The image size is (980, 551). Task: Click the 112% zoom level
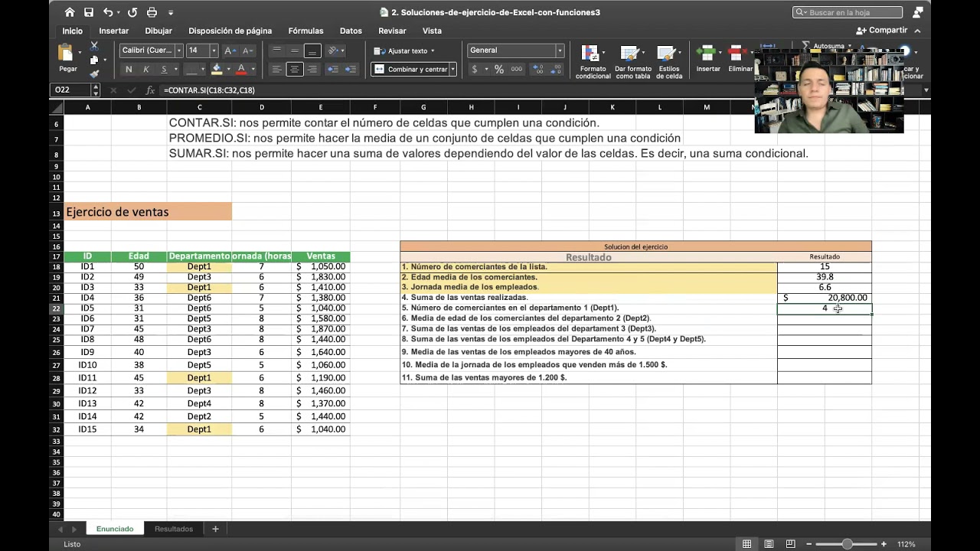click(x=906, y=544)
